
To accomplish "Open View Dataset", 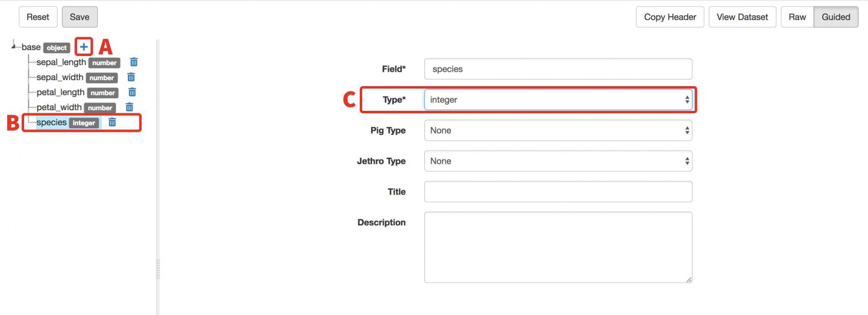I will [x=743, y=17].
